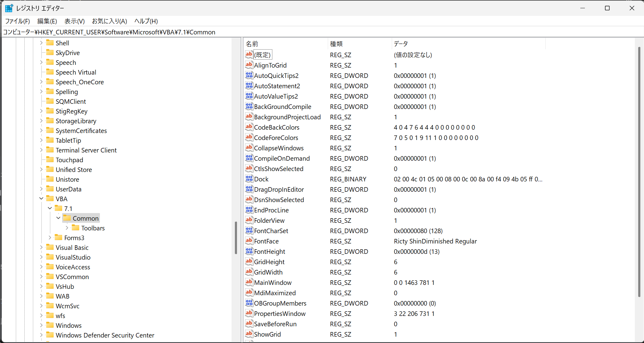The height and width of the screenshot is (343, 644).
Task: Expand the Toolbars subkey
Action: click(x=67, y=228)
